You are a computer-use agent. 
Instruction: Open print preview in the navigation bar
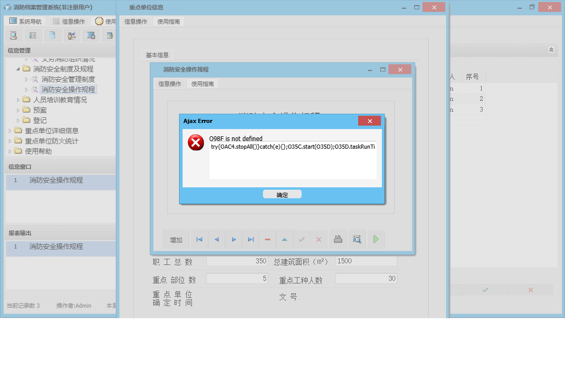point(357,239)
